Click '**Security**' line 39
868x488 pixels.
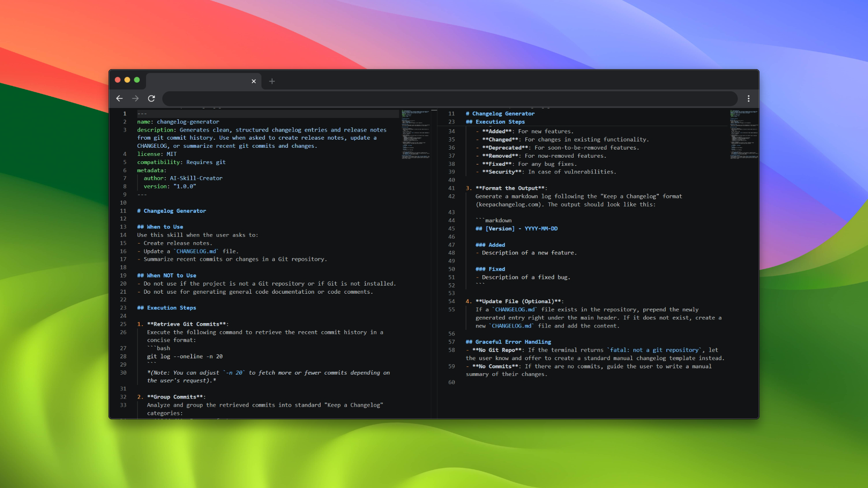546,172
